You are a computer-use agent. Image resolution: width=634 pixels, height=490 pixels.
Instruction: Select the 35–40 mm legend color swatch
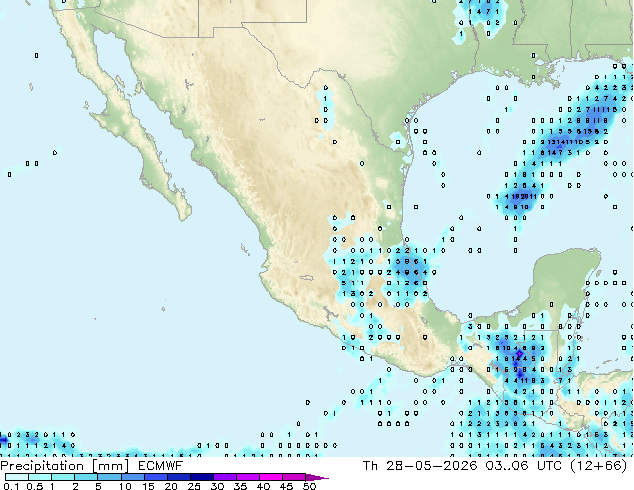click(x=248, y=477)
